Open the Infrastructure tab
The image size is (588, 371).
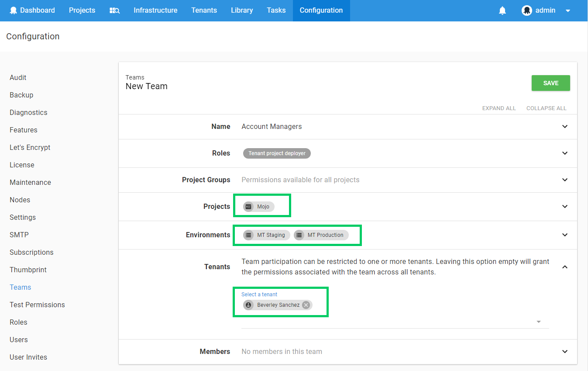tap(155, 10)
